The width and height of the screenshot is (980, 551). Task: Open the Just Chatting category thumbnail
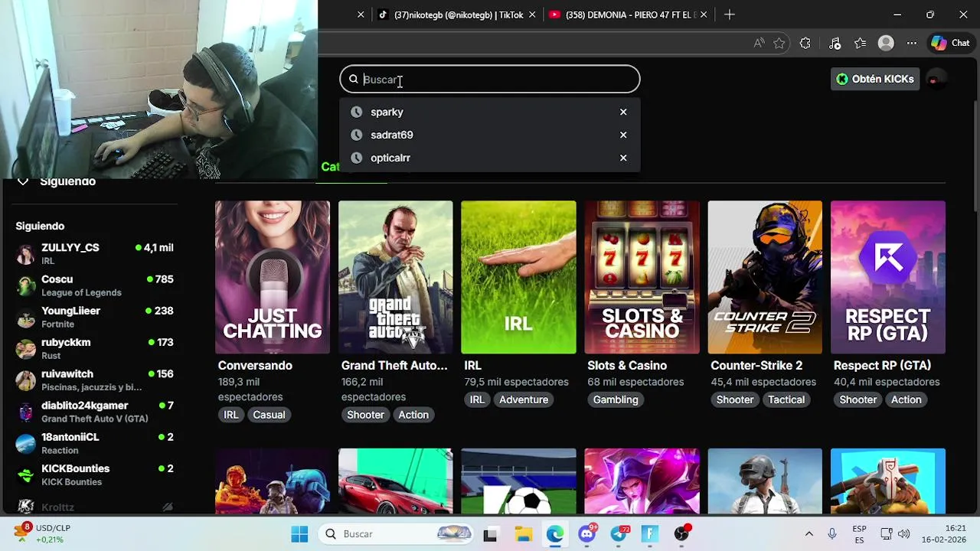[x=273, y=277]
